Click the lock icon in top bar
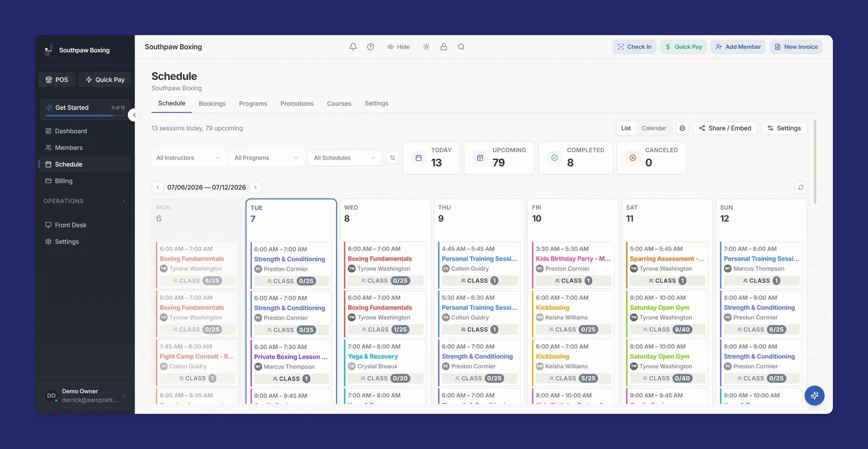Screen dimensions: 868x449 click(444, 47)
